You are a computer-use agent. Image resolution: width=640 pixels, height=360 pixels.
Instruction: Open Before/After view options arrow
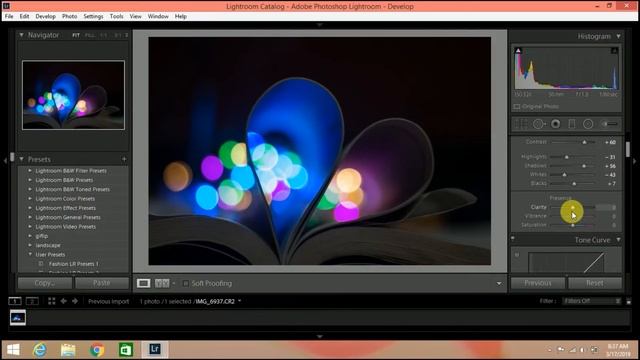point(174,283)
